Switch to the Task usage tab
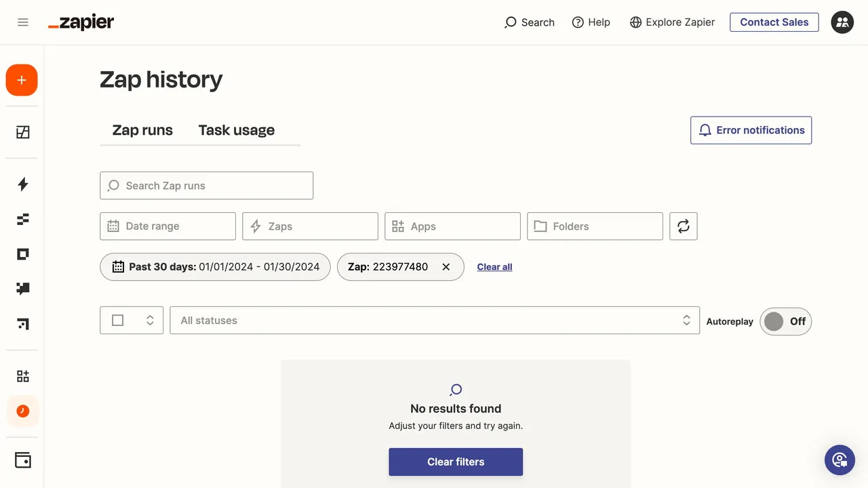 [x=237, y=130]
